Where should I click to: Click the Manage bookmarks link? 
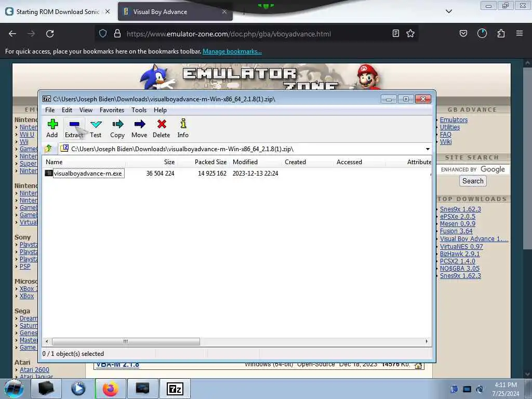point(232,51)
